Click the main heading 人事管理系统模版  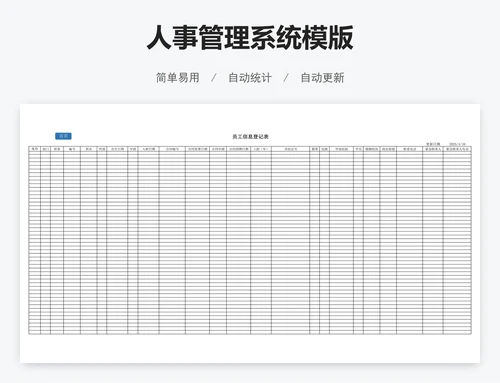[250, 38]
